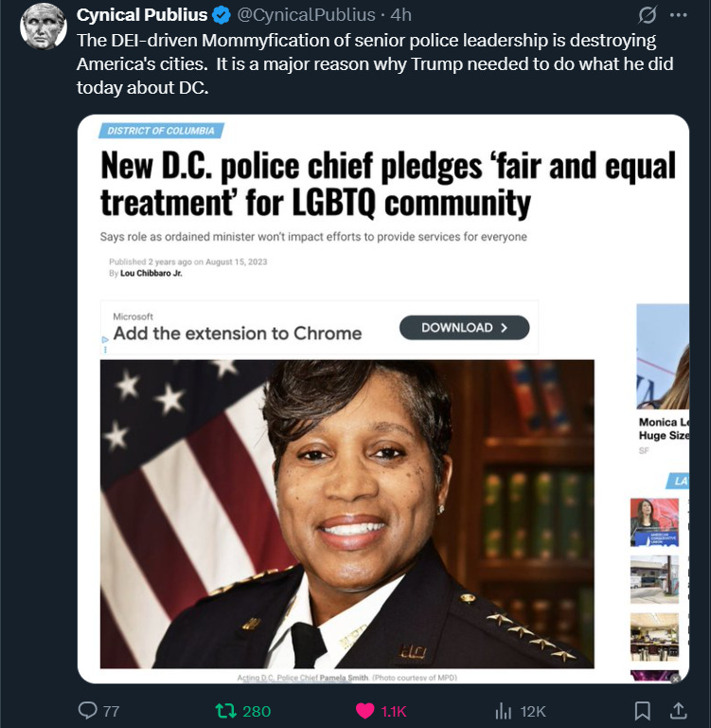Open the 4h post timestamp
Viewport: 711px width, 728px height.
coord(400,15)
